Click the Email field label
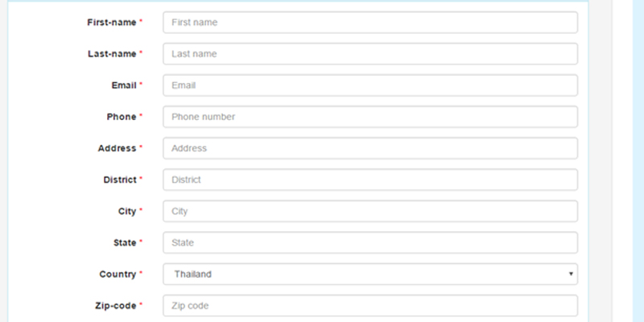644x322 pixels. tap(124, 85)
